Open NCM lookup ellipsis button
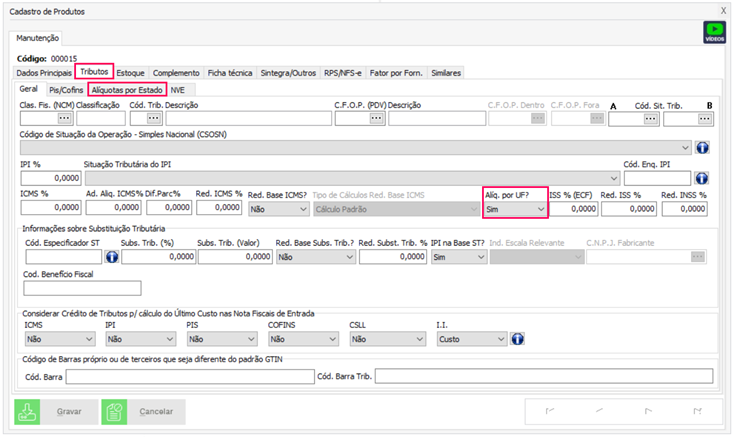Screen dimensions: 734x437 pyautogui.click(x=65, y=118)
